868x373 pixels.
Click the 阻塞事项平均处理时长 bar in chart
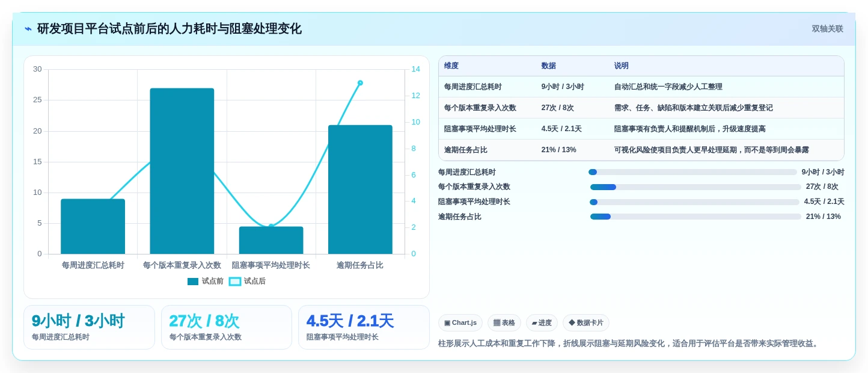click(271, 240)
